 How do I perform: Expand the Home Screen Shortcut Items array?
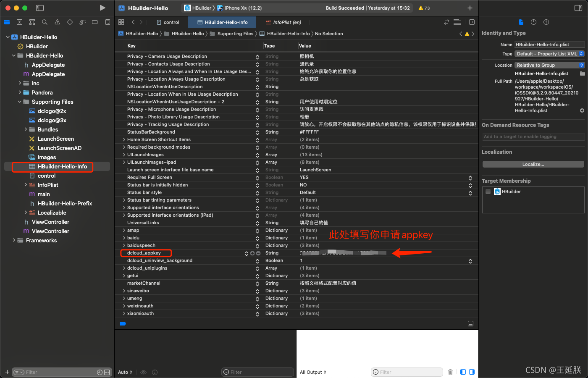(x=124, y=139)
